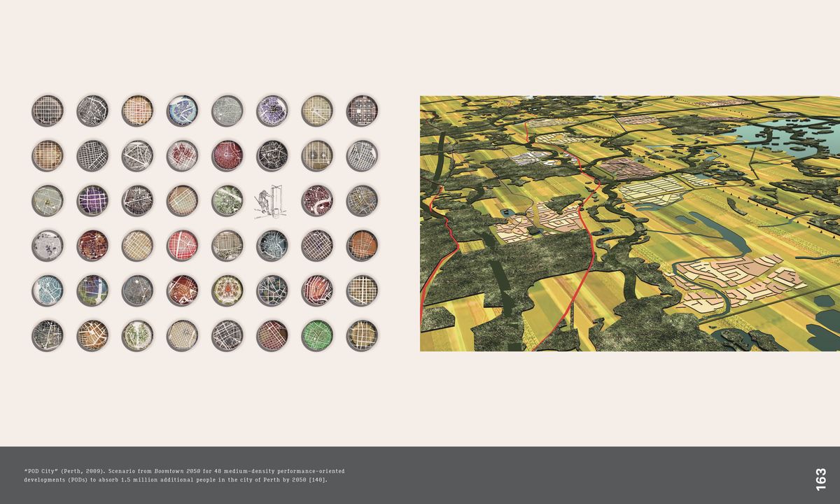Select the light blue street-map circle

coord(48,290)
